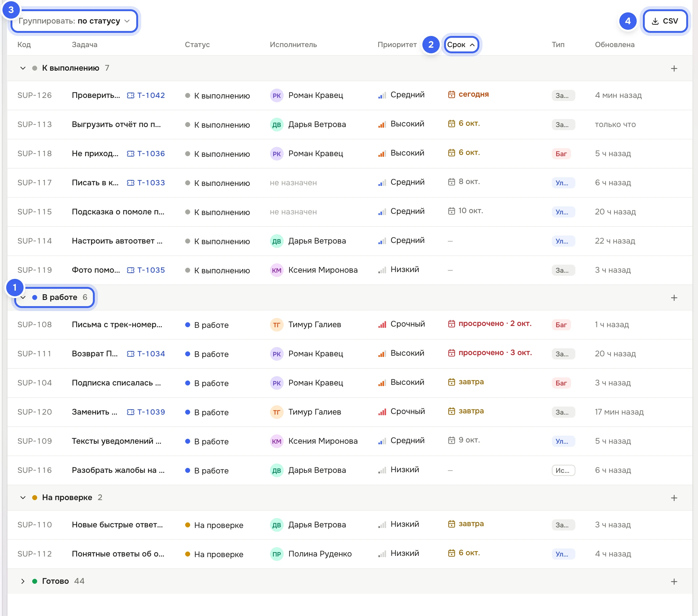Click the ticket icon beside T-1039
The height and width of the screenshot is (616, 698).
(130, 412)
